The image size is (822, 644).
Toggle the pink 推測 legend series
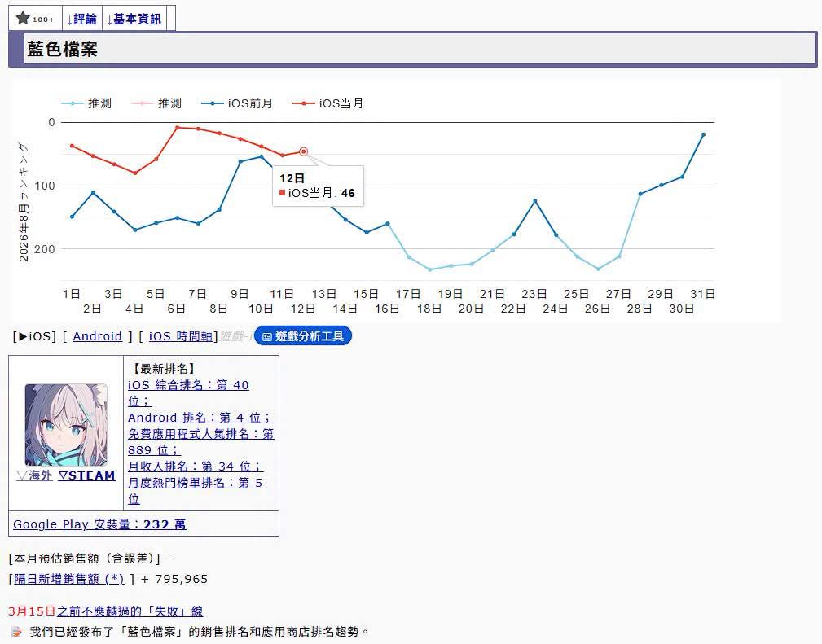point(156,103)
